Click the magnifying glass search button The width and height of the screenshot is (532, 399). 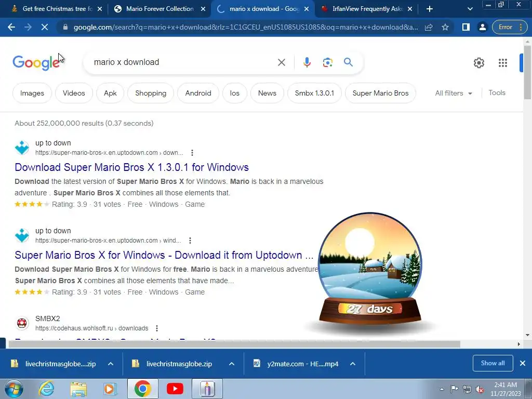click(348, 62)
